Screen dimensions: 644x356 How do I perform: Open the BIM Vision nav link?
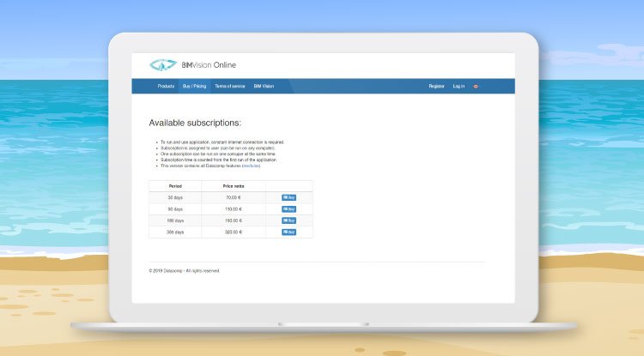coord(264,87)
